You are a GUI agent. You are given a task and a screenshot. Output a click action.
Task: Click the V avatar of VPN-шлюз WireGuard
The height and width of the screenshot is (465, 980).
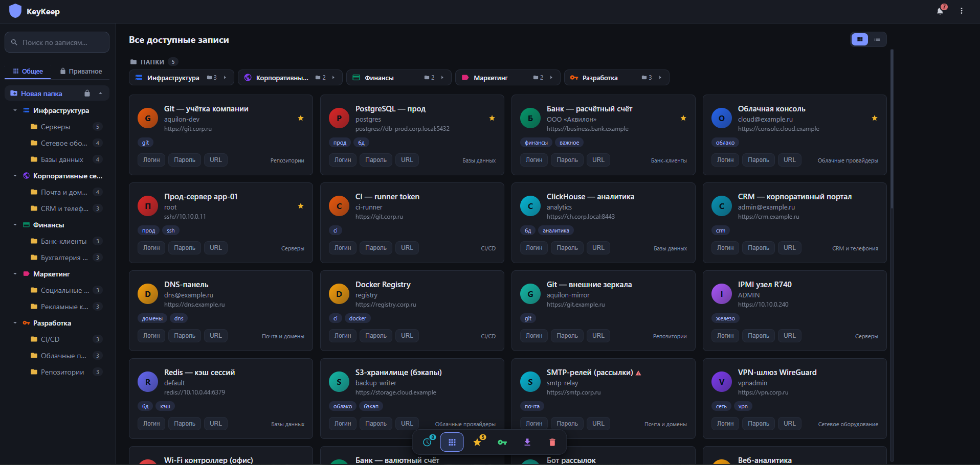pyautogui.click(x=722, y=382)
